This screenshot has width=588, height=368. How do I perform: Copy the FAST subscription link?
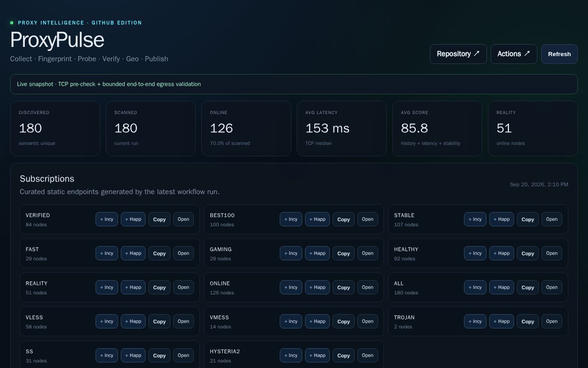tap(159, 253)
